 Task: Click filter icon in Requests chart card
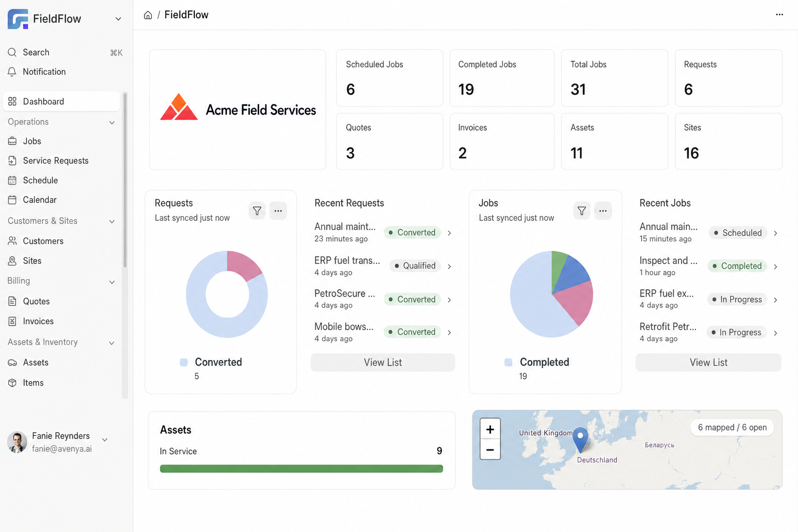[x=257, y=211]
